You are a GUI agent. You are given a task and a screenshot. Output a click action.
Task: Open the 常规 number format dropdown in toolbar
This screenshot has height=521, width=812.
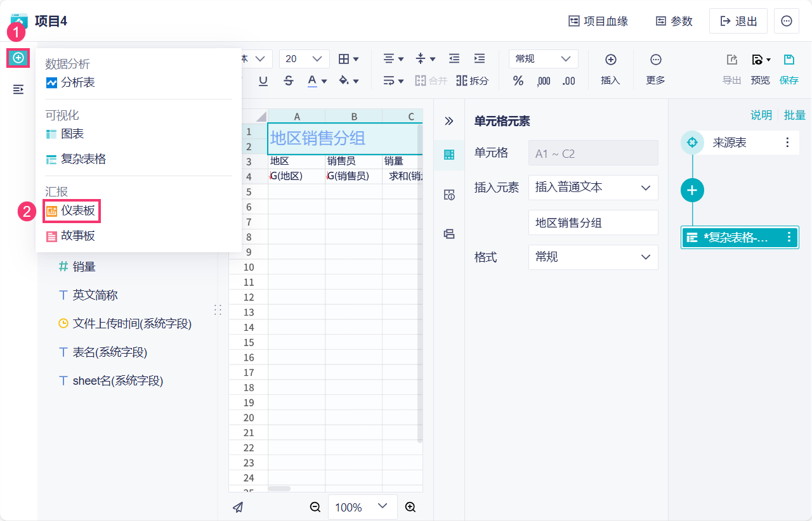[544, 59]
